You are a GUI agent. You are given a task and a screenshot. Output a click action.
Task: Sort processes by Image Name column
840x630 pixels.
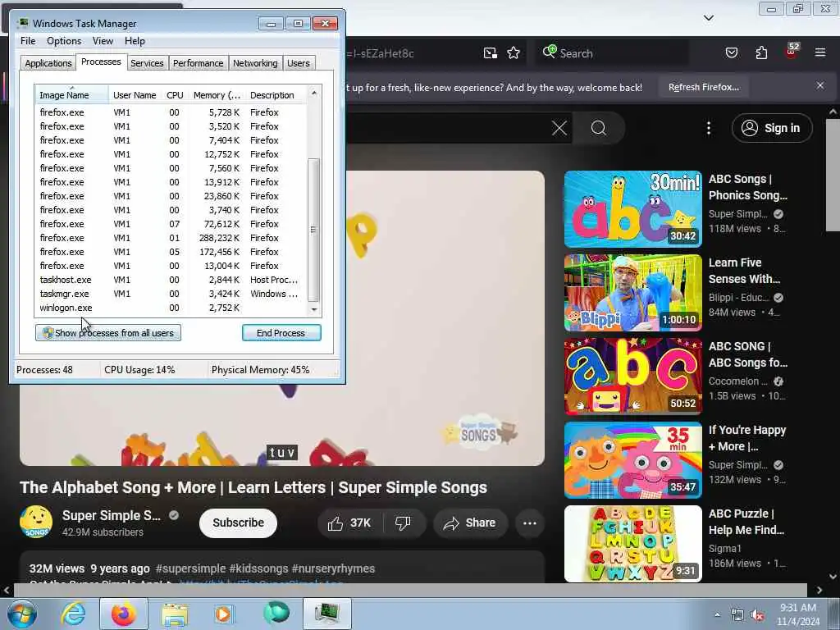(x=72, y=95)
